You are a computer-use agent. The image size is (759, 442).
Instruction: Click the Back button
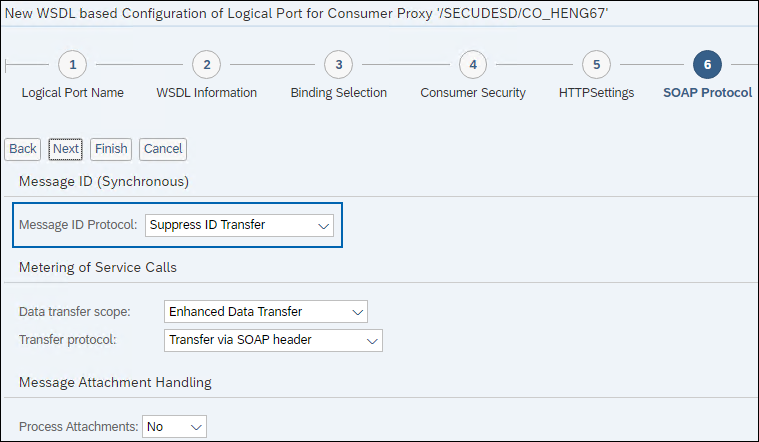pos(23,149)
